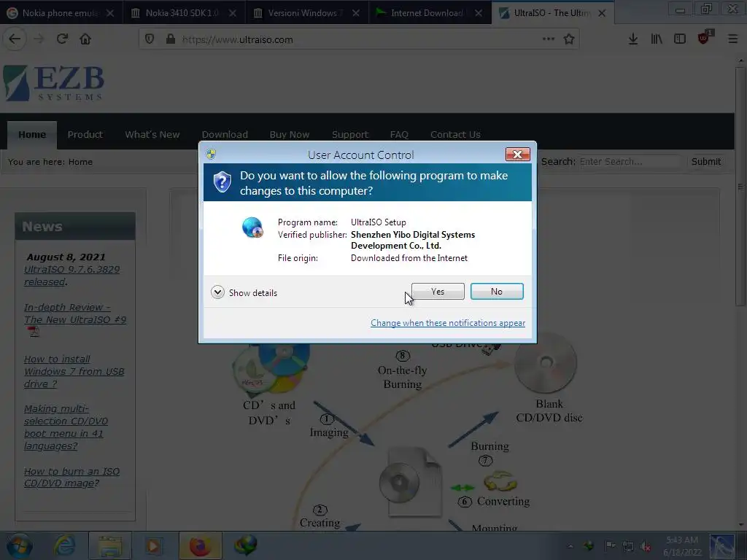Image resolution: width=747 pixels, height=560 pixels.
Task: Click the browser Forward arrow
Action: pyautogui.click(x=39, y=39)
